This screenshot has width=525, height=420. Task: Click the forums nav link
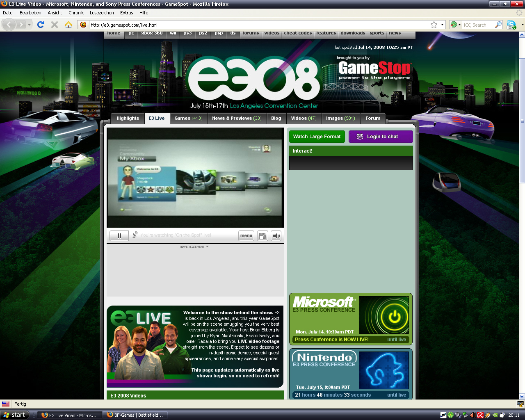click(251, 34)
